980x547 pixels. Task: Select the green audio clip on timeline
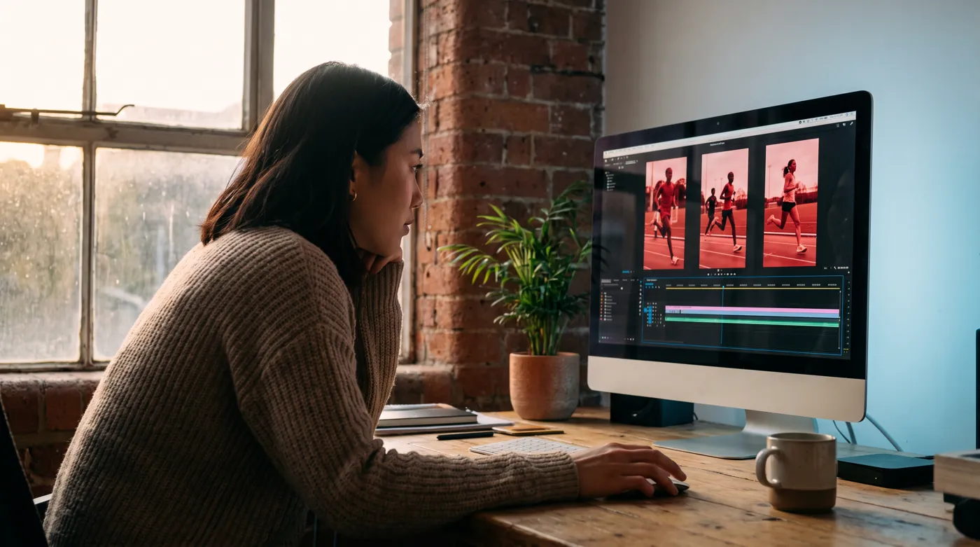click(752, 322)
